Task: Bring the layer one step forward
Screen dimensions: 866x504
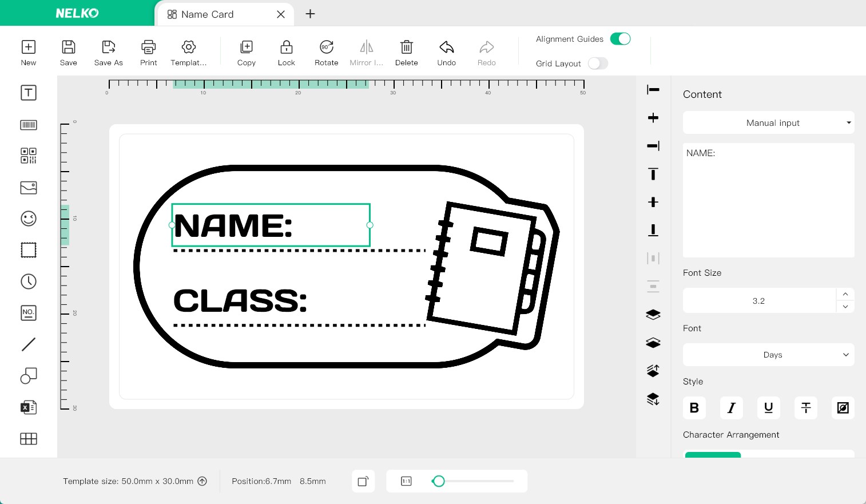Action: (x=653, y=371)
